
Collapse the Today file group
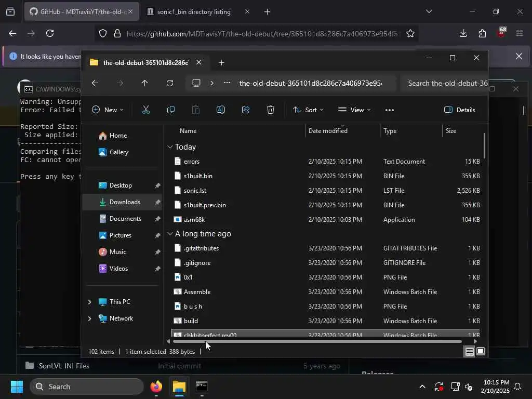pyautogui.click(x=170, y=147)
